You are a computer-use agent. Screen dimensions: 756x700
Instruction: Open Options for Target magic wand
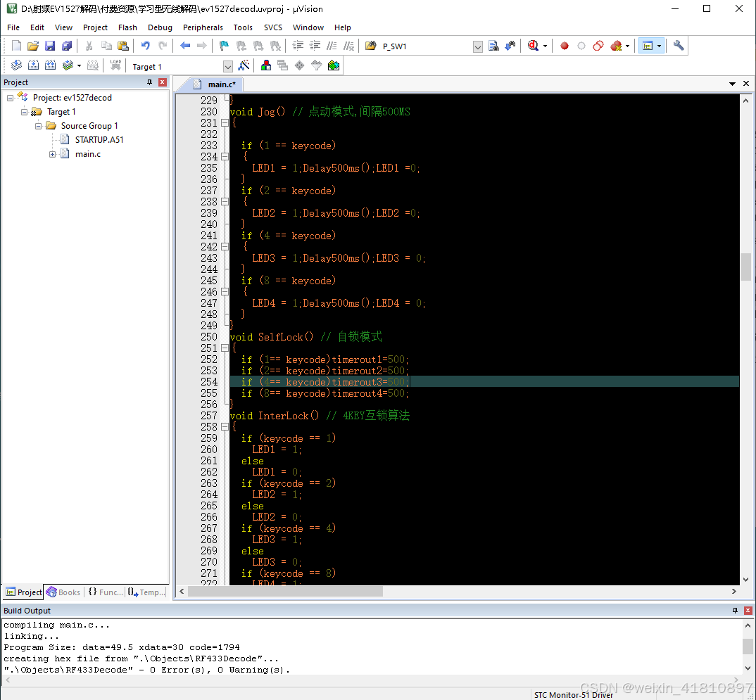point(244,65)
